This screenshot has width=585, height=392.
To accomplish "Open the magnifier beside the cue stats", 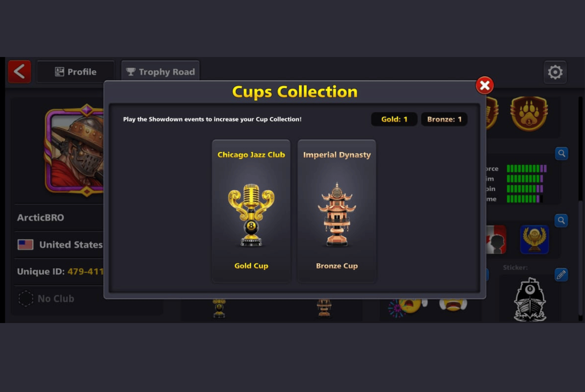I will [x=561, y=154].
